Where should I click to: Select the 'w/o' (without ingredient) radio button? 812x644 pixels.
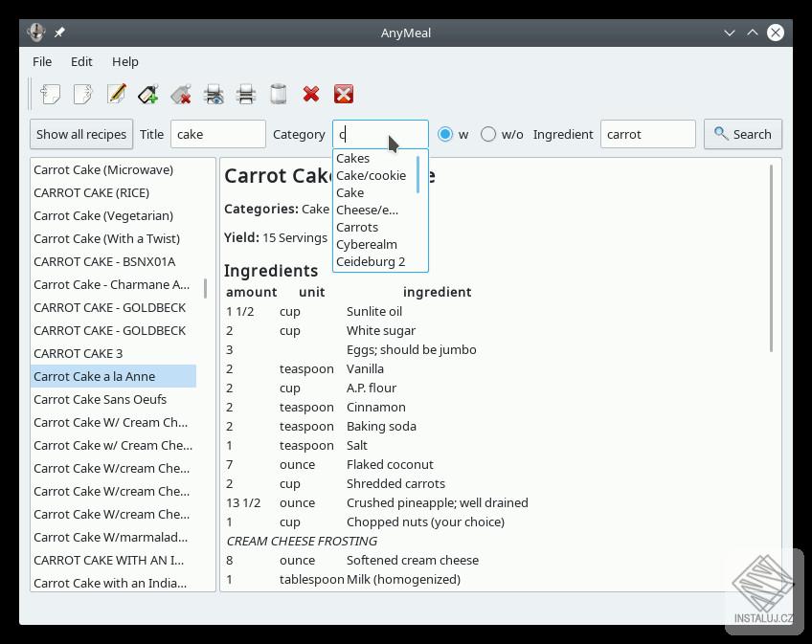(487, 135)
